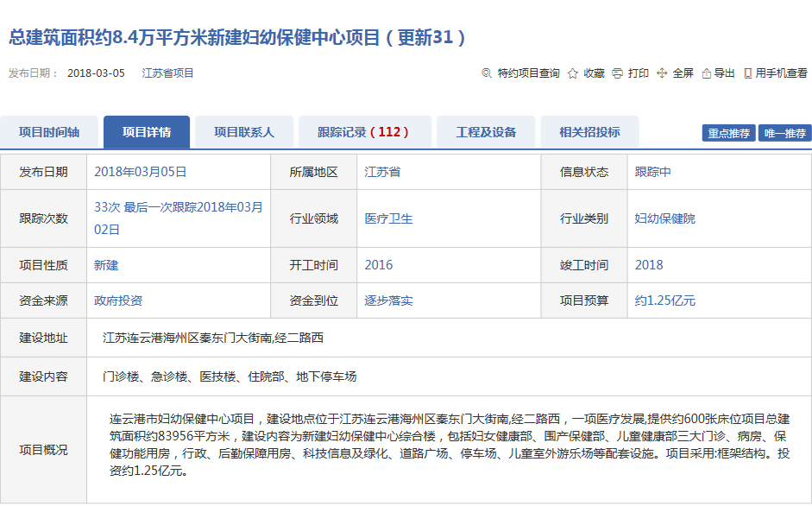Open the 相关招投标 tab
Image resolution: width=812 pixels, height=506 pixels.
point(589,132)
